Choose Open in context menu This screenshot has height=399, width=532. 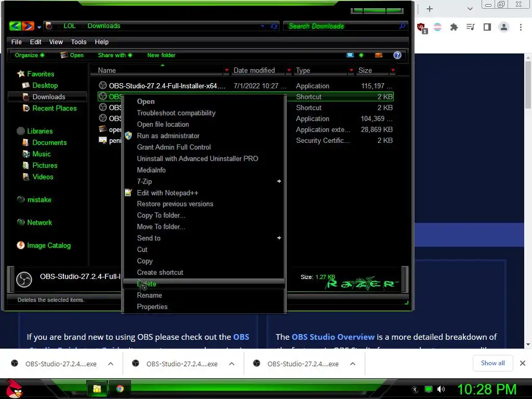click(x=204, y=101)
